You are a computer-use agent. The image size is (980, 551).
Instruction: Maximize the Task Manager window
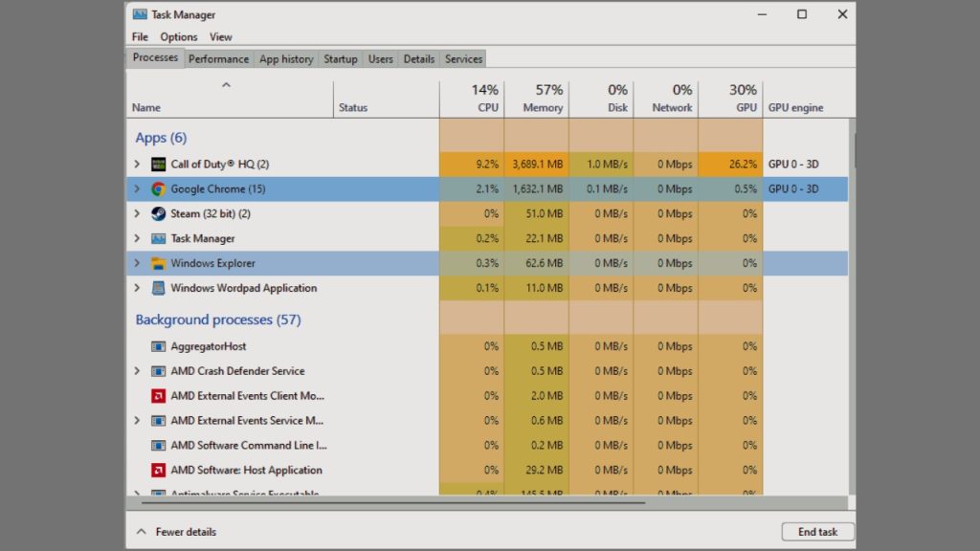[802, 14]
